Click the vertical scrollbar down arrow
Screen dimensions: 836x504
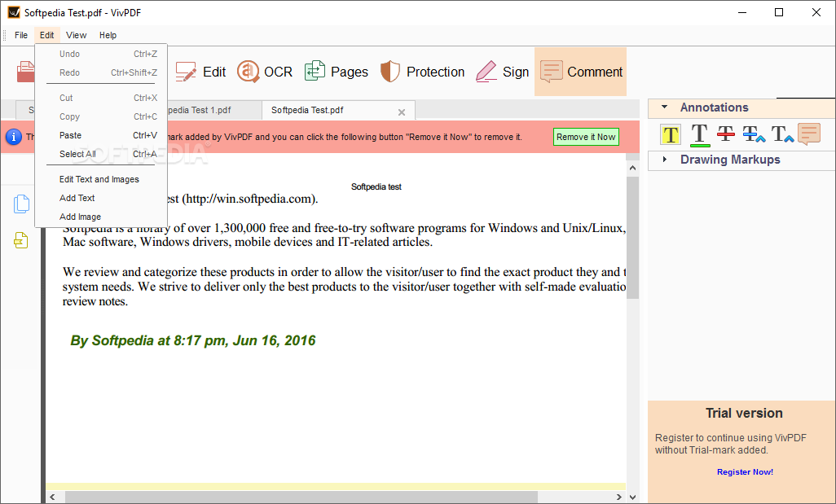pos(632,497)
